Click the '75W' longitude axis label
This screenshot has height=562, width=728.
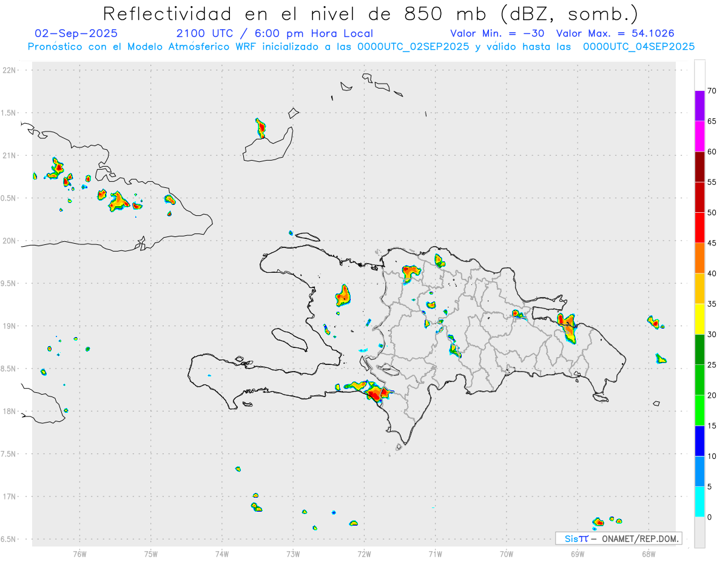pos(151,554)
